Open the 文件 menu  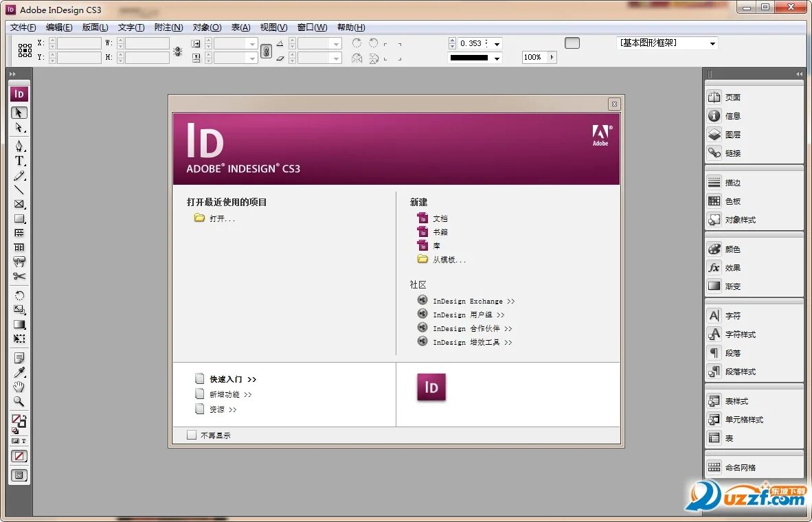(x=22, y=27)
